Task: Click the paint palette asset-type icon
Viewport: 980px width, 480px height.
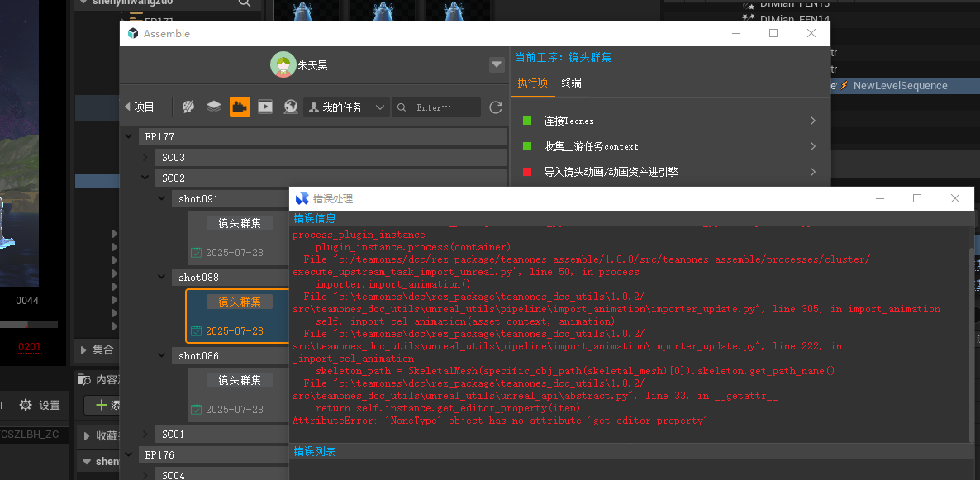Action: [188, 107]
